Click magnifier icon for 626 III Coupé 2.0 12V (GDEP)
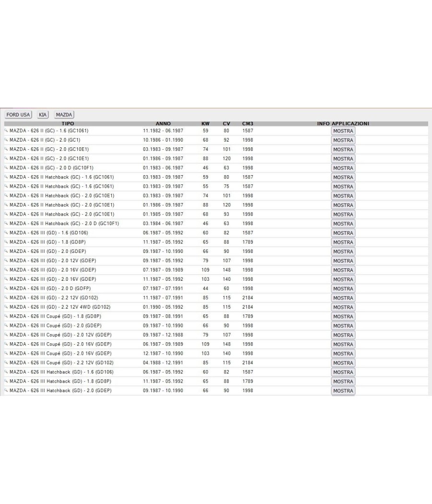This screenshot has width=432, height=504. (6, 335)
